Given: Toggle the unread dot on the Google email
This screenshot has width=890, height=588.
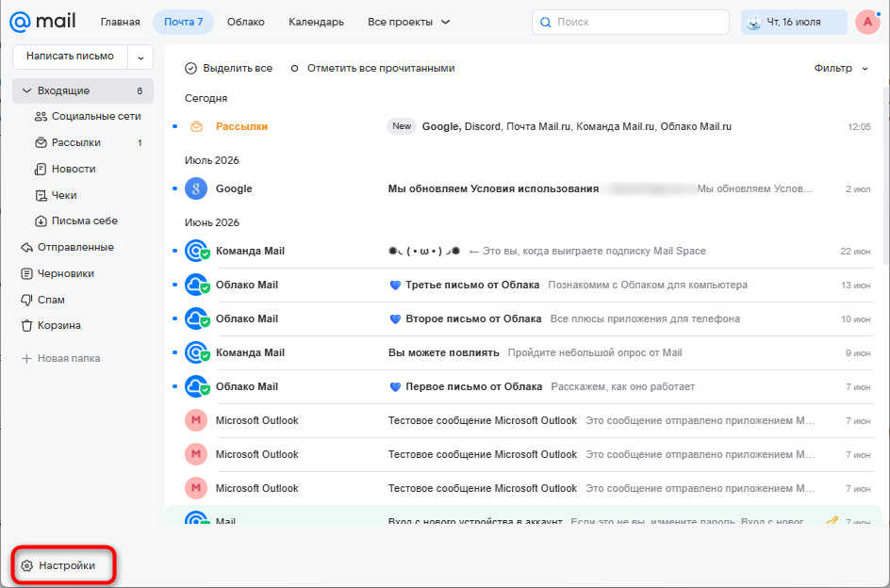Looking at the screenshot, I should pyautogui.click(x=174, y=188).
